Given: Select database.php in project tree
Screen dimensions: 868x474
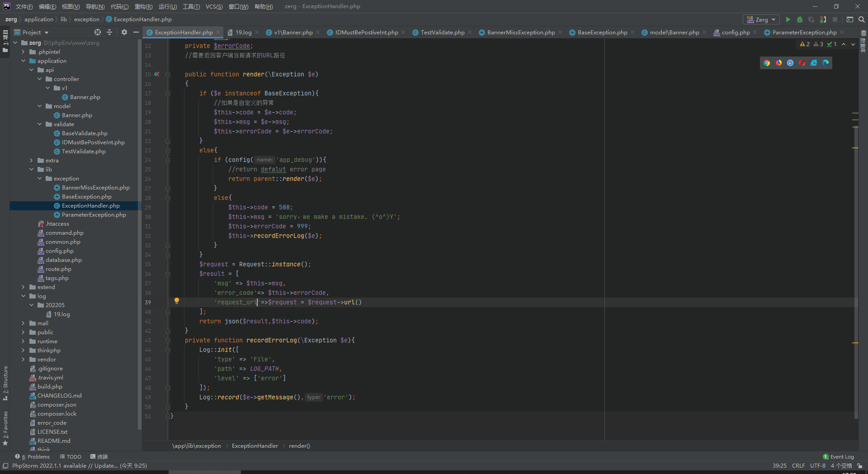Looking at the screenshot, I should 63,260.
